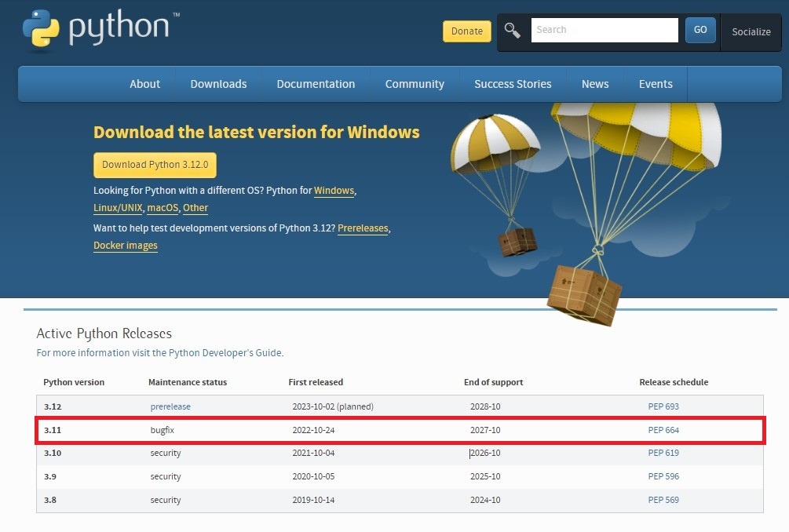The width and height of the screenshot is (789, 532).
Task: Click the Download Python 3.12.0 button
Action: coord(155,165)
